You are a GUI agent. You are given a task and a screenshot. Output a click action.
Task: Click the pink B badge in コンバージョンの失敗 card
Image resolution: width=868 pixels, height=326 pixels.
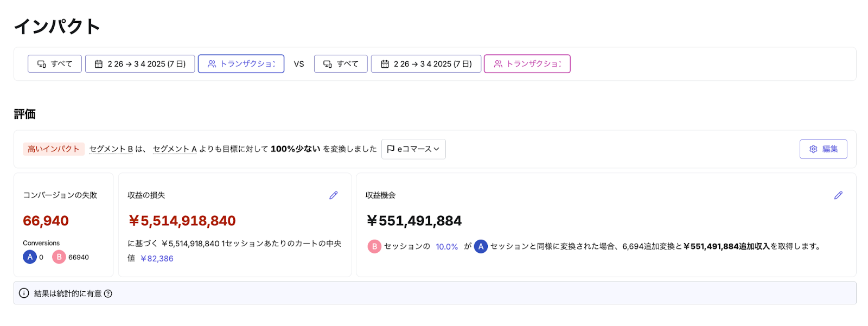tap(59, 257)
